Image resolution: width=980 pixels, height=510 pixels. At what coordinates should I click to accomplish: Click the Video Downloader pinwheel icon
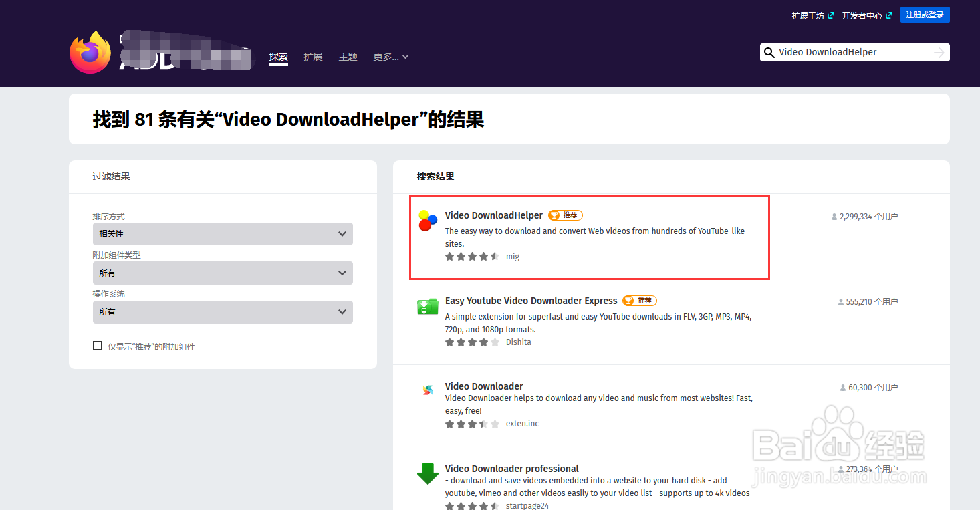point(427,390)
